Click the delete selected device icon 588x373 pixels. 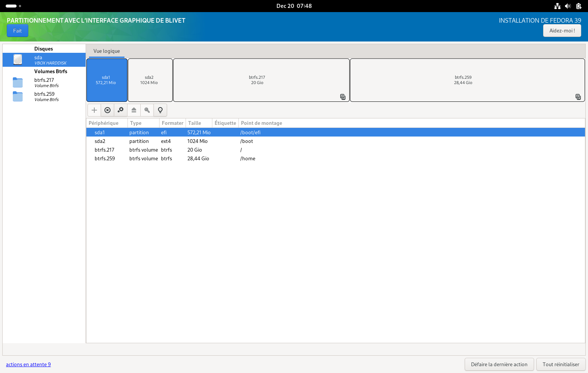pyautogui.click(x=107, y=110)
